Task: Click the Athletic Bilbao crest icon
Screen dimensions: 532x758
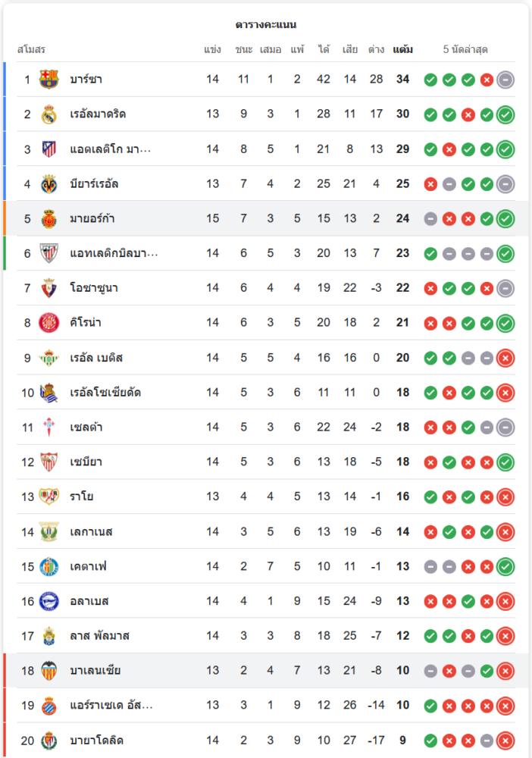Action: [x=49, y=253]
